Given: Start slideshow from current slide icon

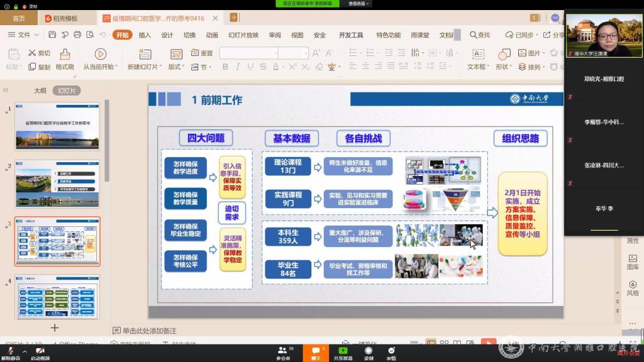Looking at the screenshot, I should point(100,55).
